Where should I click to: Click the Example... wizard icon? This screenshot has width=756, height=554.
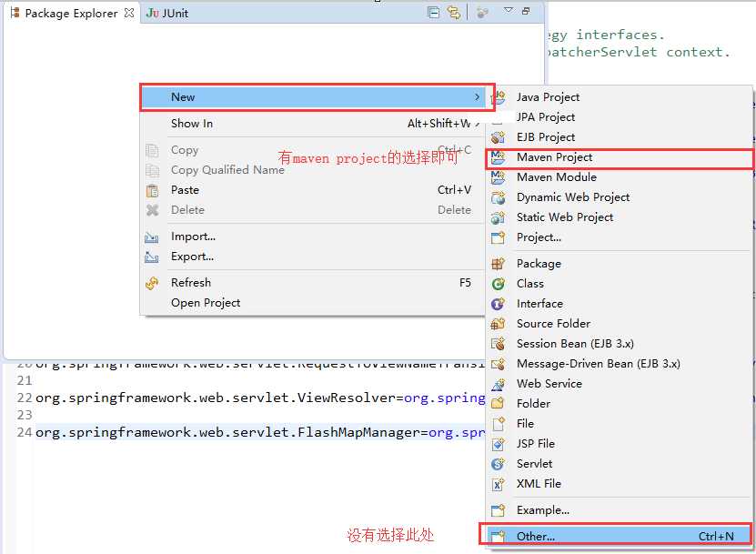point(498,510)
